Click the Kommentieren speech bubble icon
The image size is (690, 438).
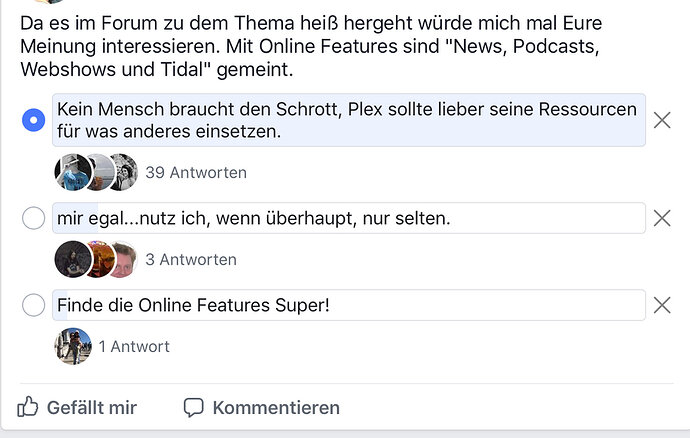(193, 407)
